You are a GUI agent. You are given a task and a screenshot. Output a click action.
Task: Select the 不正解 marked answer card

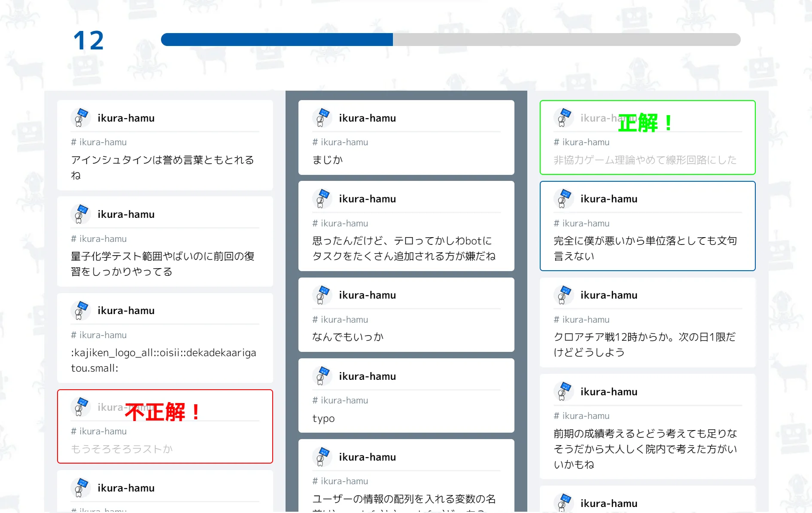click(165, 426)
